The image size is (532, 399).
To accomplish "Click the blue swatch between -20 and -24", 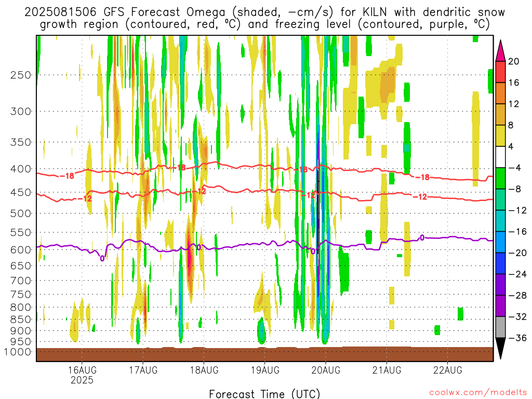I will pyautogui.click(x=500, y=263).
